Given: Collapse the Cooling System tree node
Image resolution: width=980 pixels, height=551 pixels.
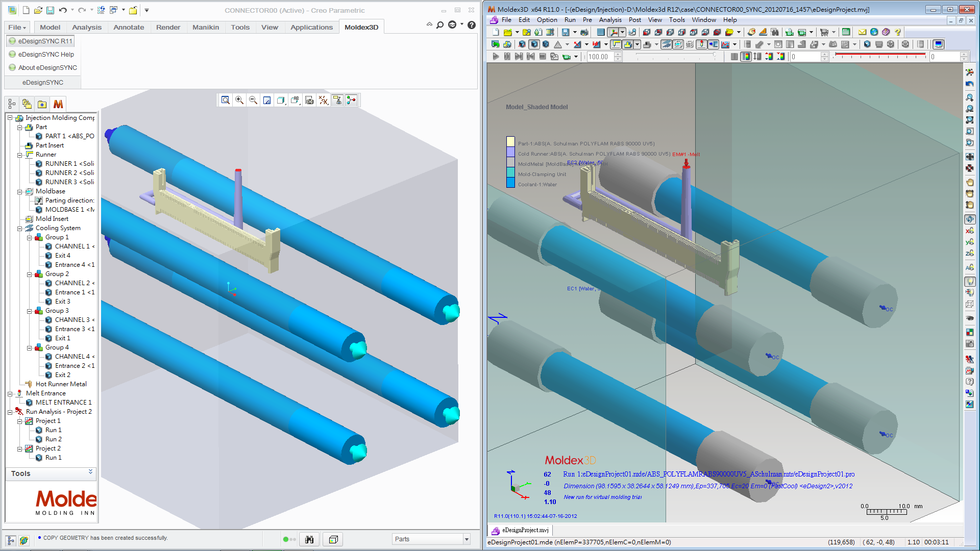Looking at the screenshot, I should [x=20, y=228].
